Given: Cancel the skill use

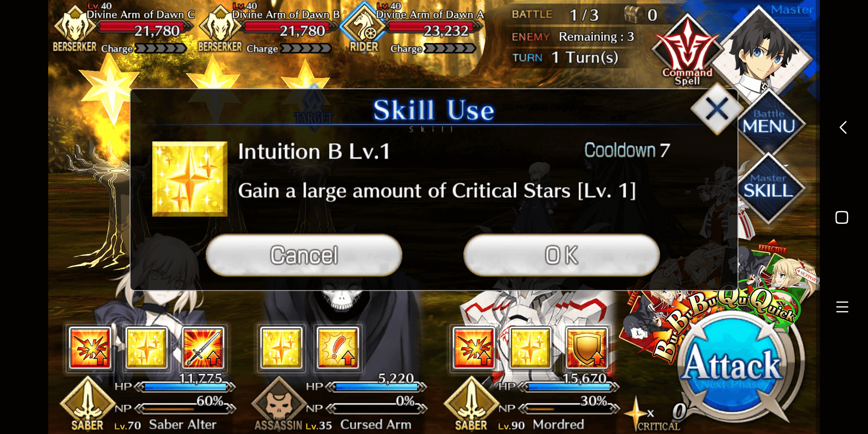Looking at the screenshot, I should 304,255.
